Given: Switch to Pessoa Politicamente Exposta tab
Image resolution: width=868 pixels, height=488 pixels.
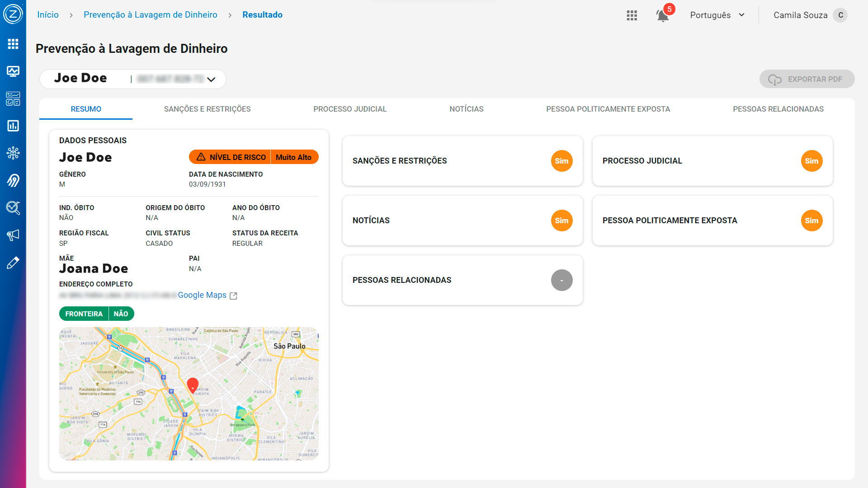Looking at the screenshot, I should pos(608,109).
